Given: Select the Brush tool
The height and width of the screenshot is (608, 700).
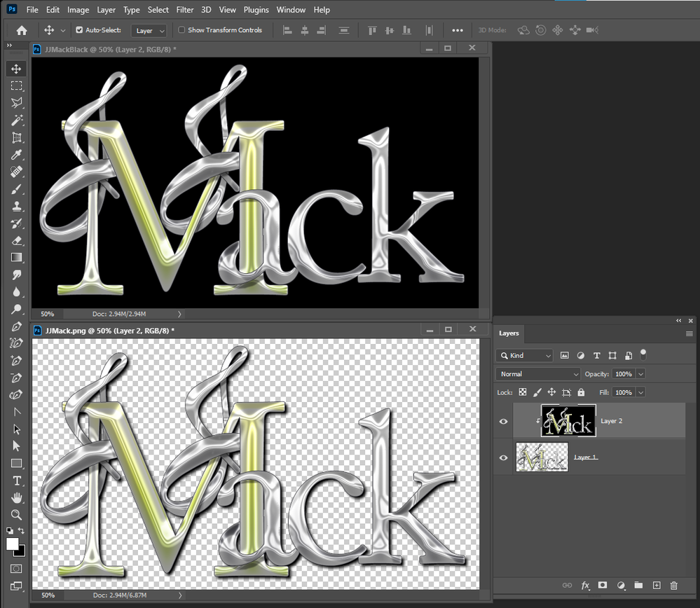Looking at the screenshot, I should 16,189.
